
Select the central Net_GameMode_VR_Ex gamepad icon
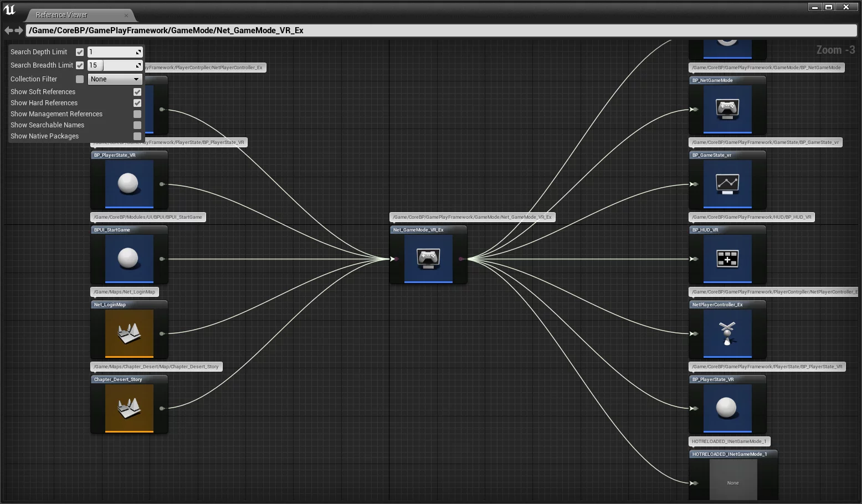[428, 258]
